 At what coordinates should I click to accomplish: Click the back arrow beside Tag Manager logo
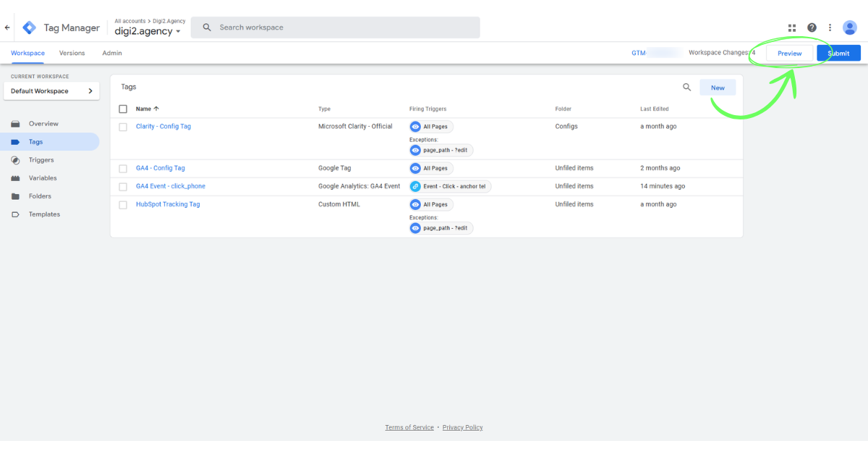(x=7, y=28)
